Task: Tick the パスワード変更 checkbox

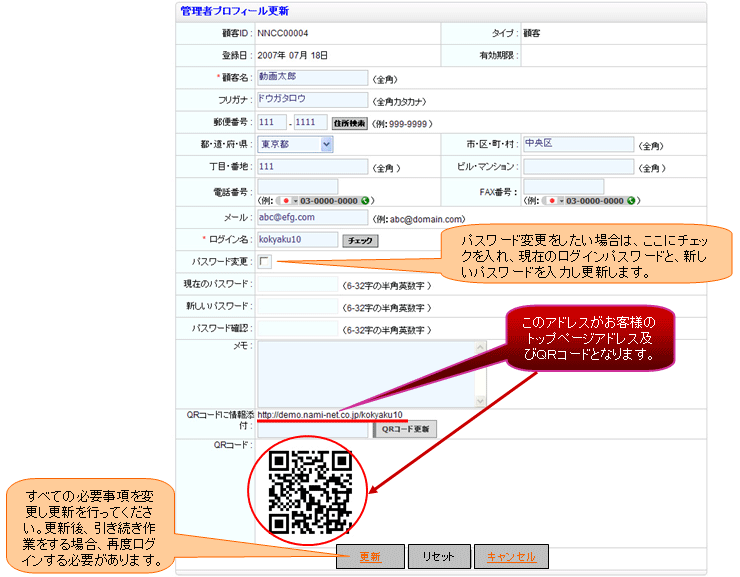Action: pyautogui.click(x=264, y=261)
